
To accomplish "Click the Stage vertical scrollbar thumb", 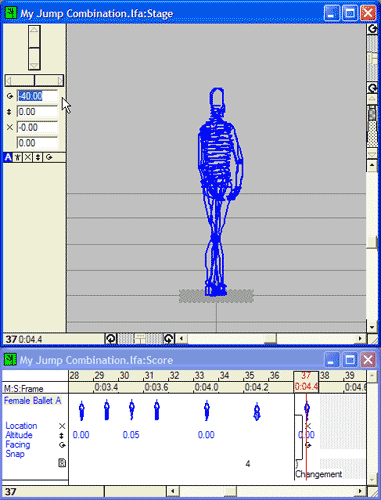I will (x=372, y=242).
